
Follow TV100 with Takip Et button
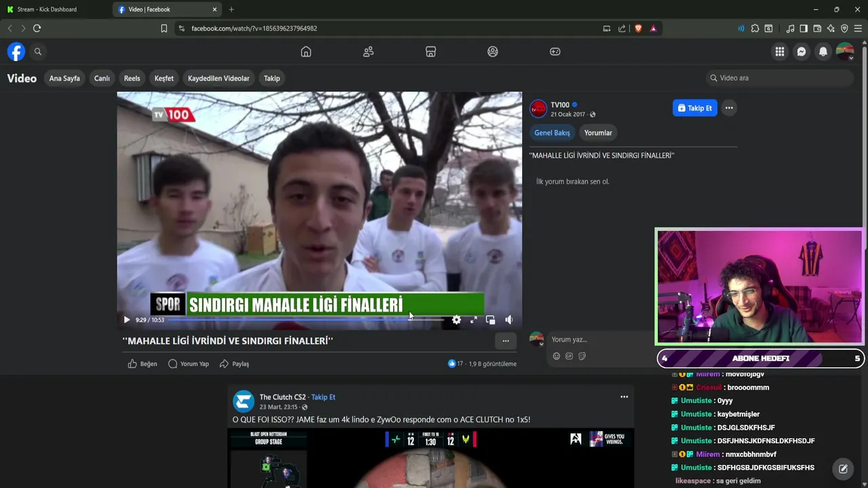pos(695,108)
